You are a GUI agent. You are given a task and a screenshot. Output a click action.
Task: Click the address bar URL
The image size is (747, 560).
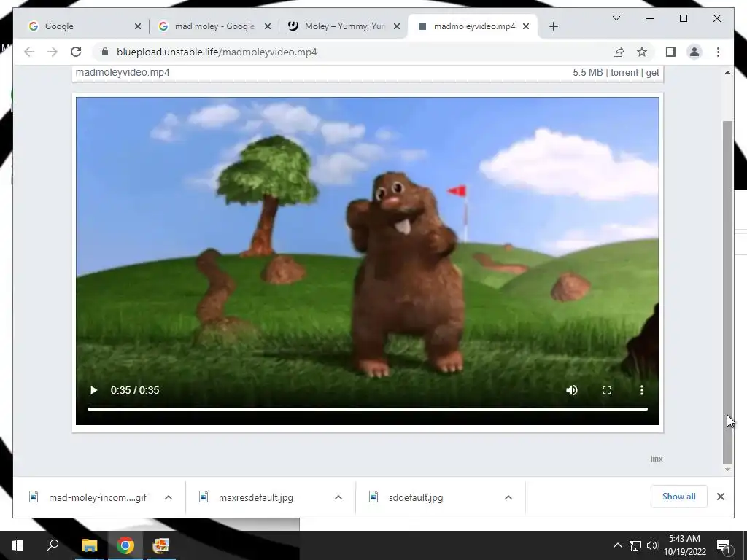[217, 52]
